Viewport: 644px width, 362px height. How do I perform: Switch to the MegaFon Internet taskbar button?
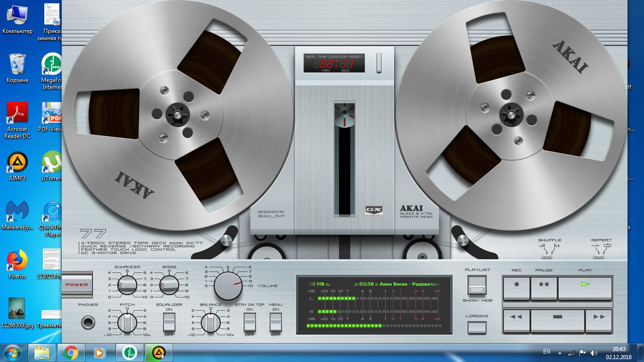(x=129, y=353)
